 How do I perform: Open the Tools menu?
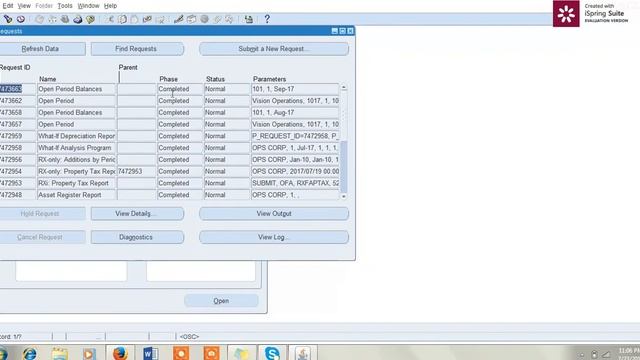click(x=65, y=6)
